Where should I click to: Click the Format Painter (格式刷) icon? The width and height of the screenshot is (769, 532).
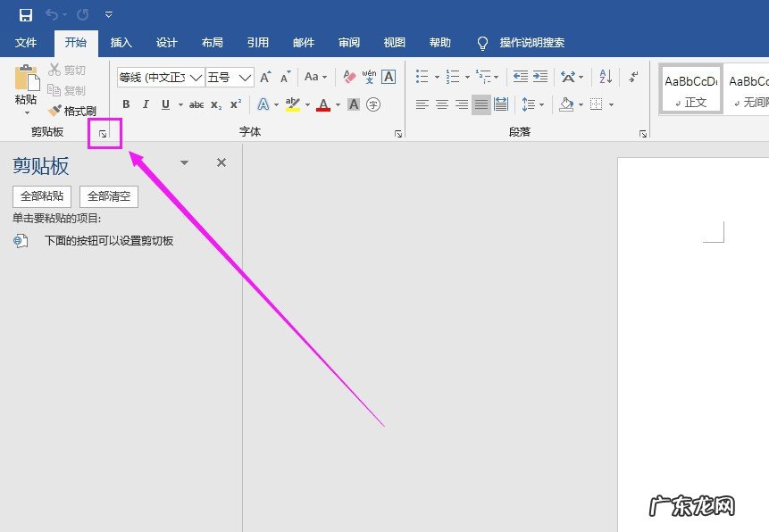(55, 111)
